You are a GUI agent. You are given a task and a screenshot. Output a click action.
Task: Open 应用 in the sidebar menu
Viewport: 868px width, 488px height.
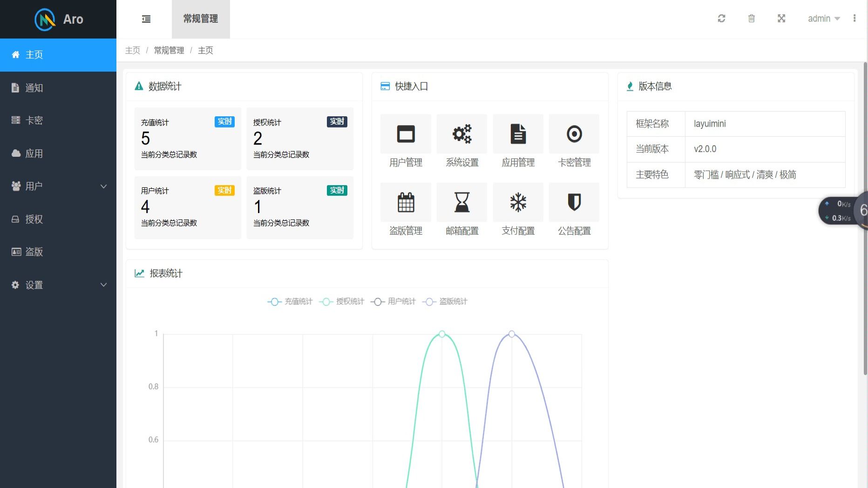pos(58,153)
